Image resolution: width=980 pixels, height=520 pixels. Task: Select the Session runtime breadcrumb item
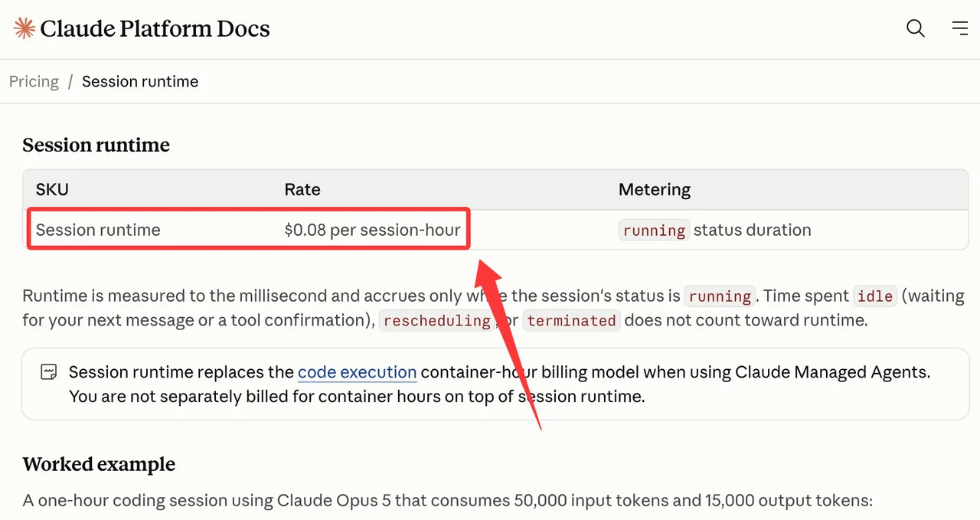pyautogui.click(x=140, y=82)
